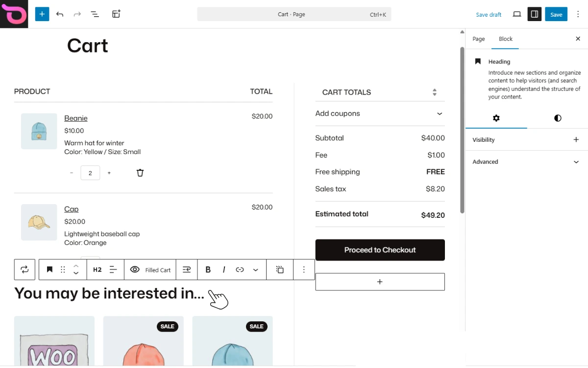
Task: Change heading level H2 button
Action: (x=98, y=269)
